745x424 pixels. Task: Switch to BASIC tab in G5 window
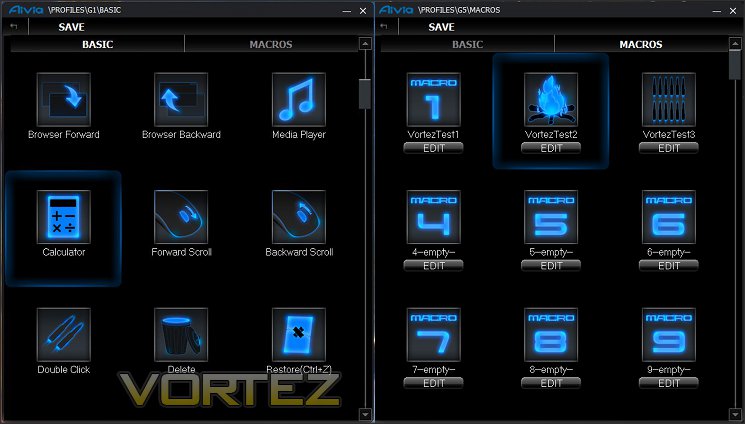pos(468,44)
